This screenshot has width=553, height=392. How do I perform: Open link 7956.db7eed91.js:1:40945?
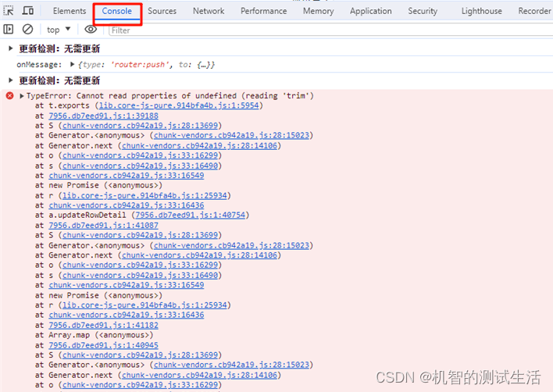[104, 345]
